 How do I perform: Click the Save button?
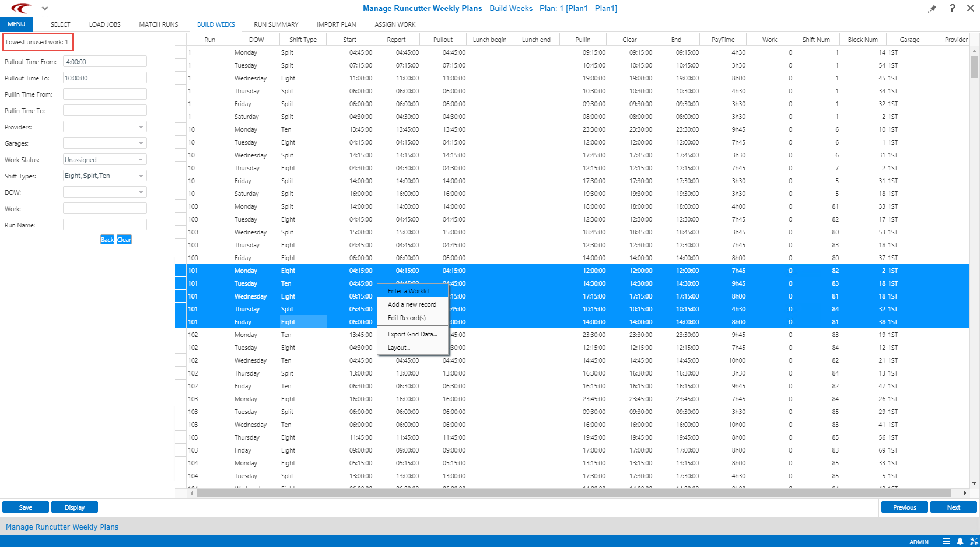tap(25, 507)
